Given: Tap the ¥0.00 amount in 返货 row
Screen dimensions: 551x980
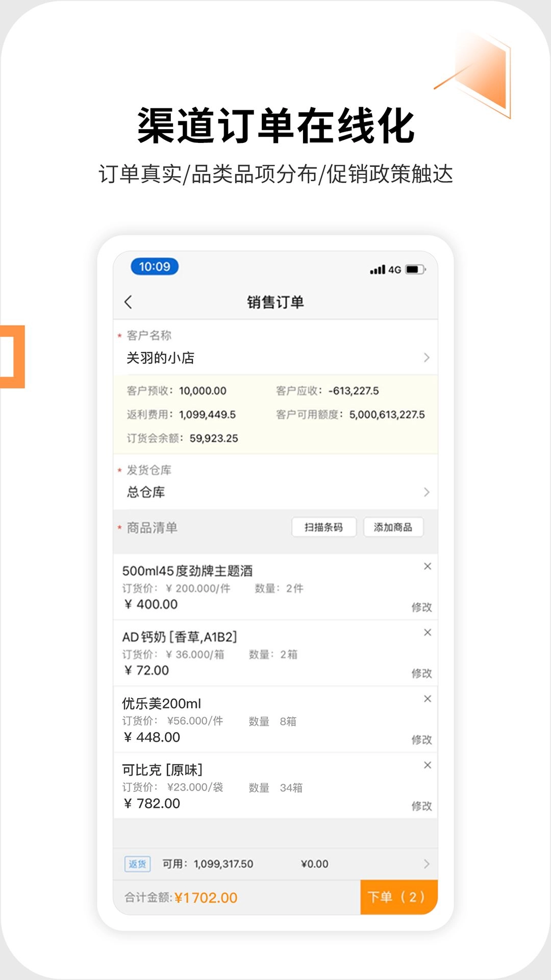Looking at the screenshot, I should (315, 864).
